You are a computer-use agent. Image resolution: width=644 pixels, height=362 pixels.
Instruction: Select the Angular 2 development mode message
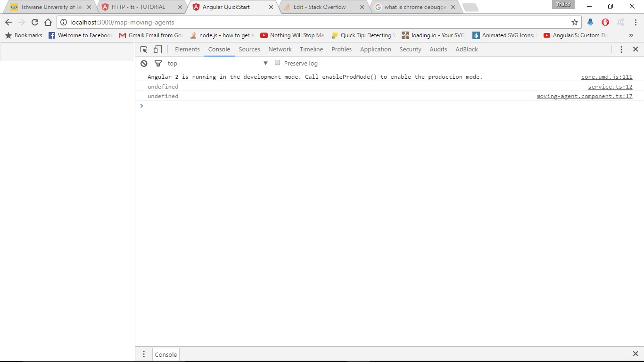click(x=315, y=77)
